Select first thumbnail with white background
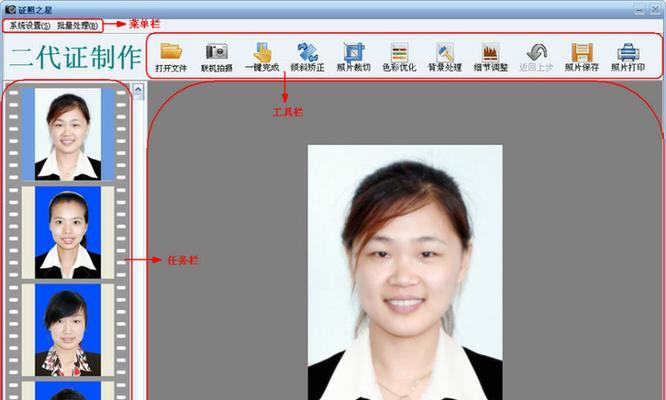 point(68,134)
